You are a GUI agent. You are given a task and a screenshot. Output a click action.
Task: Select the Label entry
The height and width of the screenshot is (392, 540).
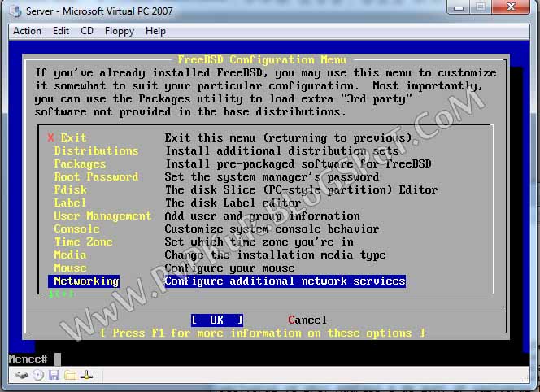[x=70, y=203]
